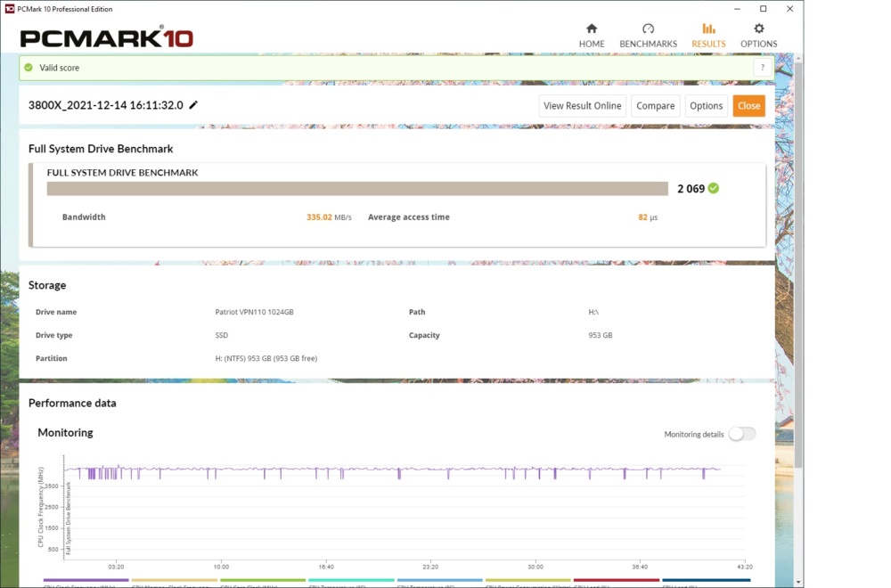This screenshot has width=891, height=588.
Task: Click the View Result Online button
Action: (583, 106)
